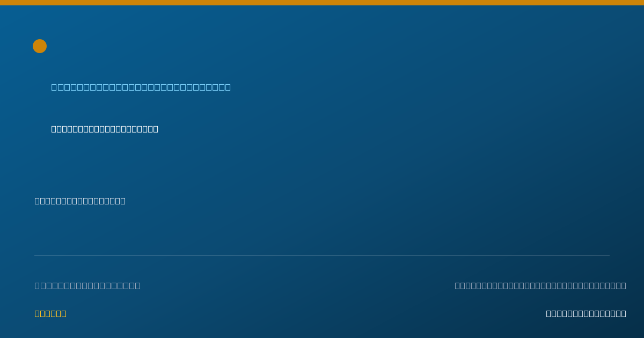Click the long gray caption at footer right
The height and width of the screenshot is (338, 644).
(540, 285)
